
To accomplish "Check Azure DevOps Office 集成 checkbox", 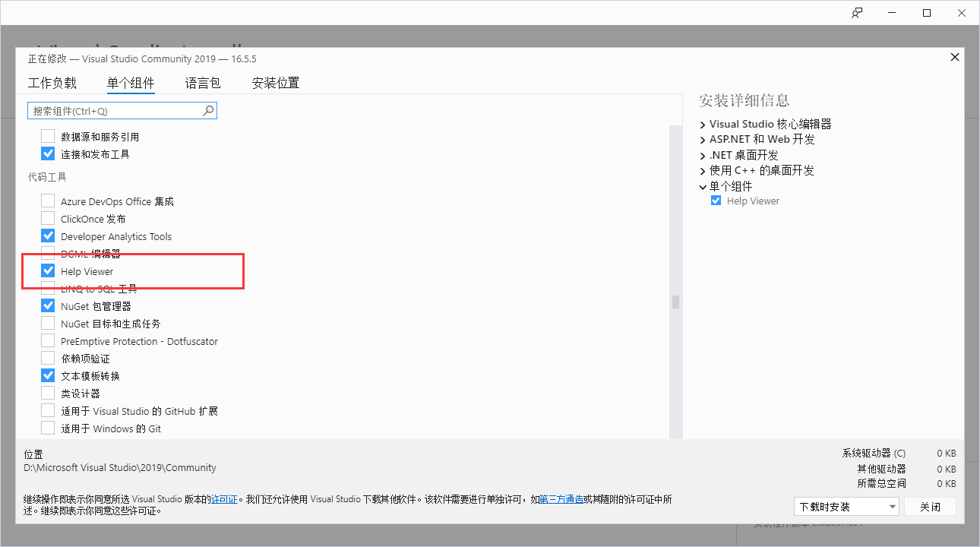I will tap(48, 201).
